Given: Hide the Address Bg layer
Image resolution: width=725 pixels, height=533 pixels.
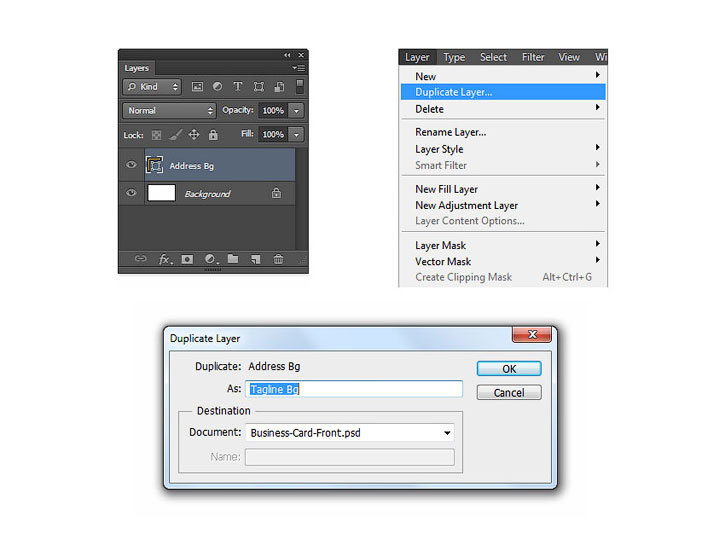Looking at the screenshot, I should click(x=131, y=165).
